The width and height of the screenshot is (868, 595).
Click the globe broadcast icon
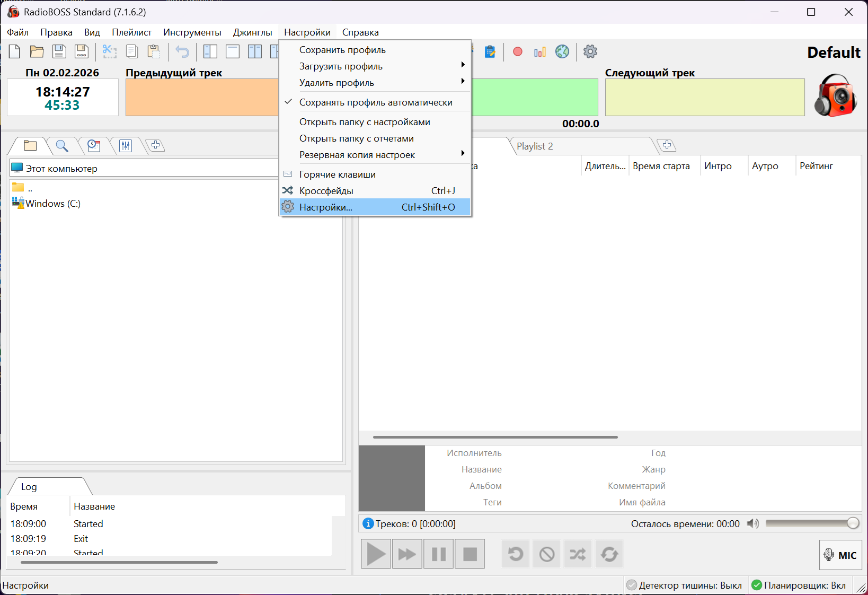[x=562, y=51]
